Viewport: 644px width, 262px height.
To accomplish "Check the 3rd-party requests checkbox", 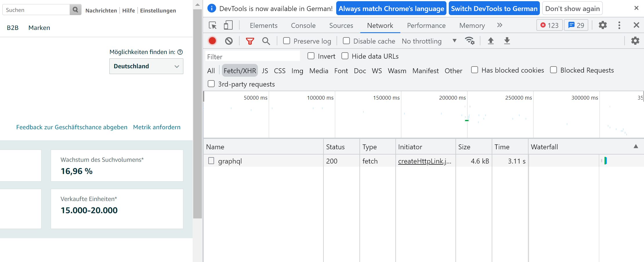I will click(211, 84).
